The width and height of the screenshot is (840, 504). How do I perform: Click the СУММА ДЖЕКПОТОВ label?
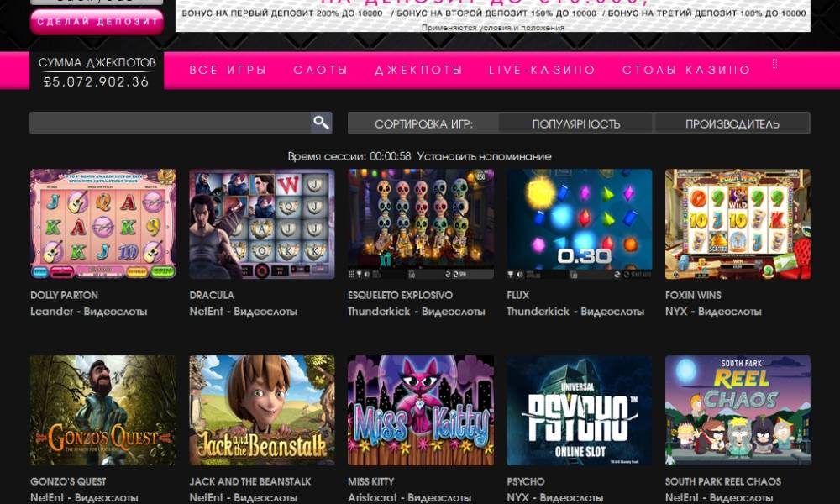pyautogui.click(x=97, y=63)
